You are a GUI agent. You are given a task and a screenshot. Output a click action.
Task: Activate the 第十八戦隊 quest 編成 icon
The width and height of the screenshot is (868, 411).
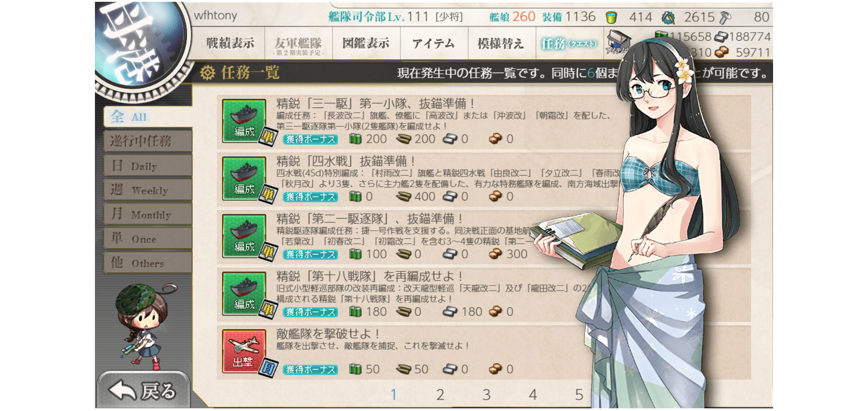244,294
